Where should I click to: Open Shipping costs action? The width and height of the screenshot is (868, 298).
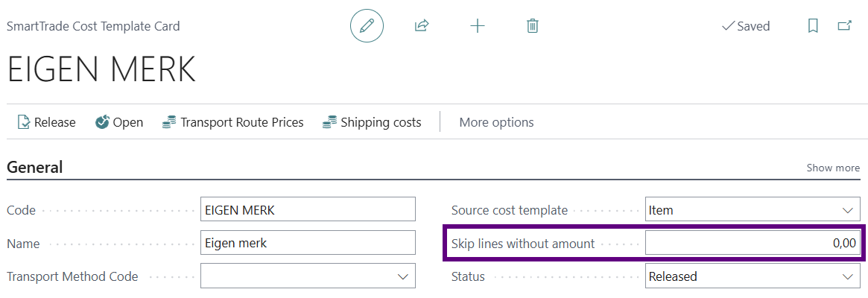372,122
